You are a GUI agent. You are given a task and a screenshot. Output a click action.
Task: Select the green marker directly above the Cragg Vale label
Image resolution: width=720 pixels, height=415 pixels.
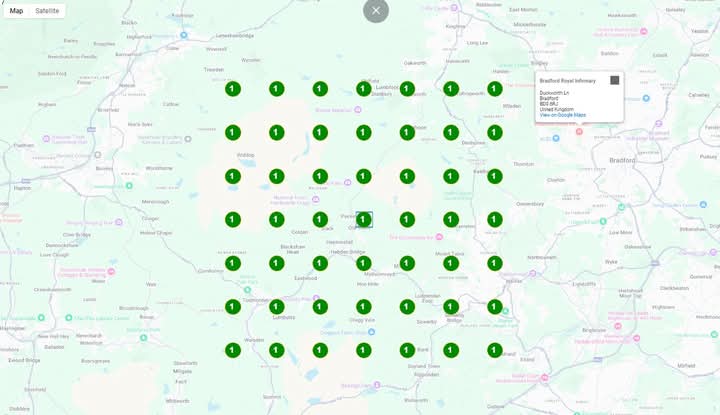coord(364,307)
